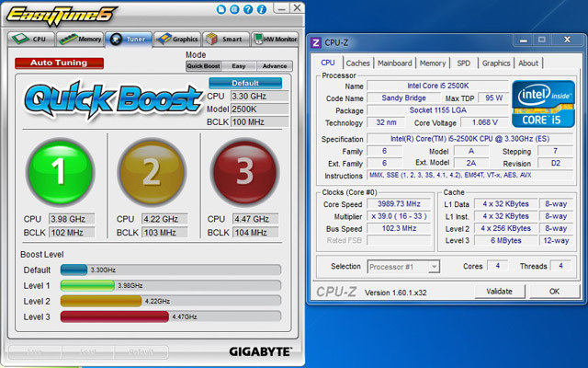Click the Intel Core i5 logo in CPU-Z
The image size is (588, 368).
pyautogui.click(x=543, y=104)
